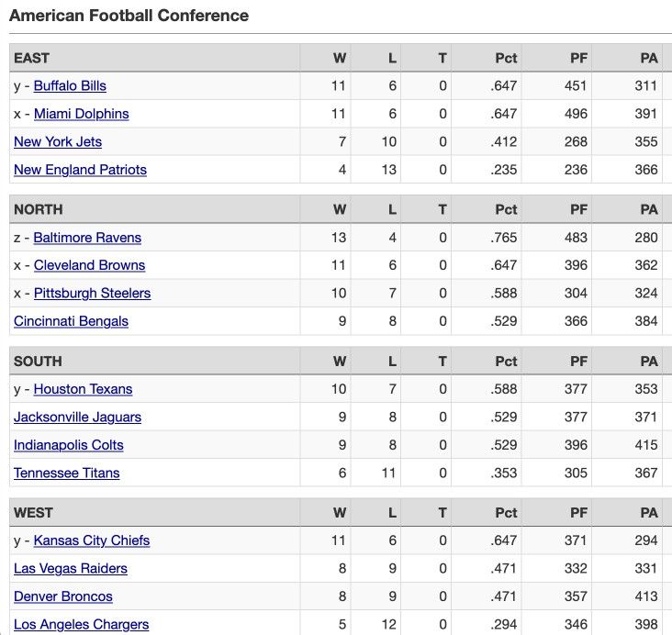Open the Houston Texans team page
The image size is (672, 635).
[x=84, y=389]
